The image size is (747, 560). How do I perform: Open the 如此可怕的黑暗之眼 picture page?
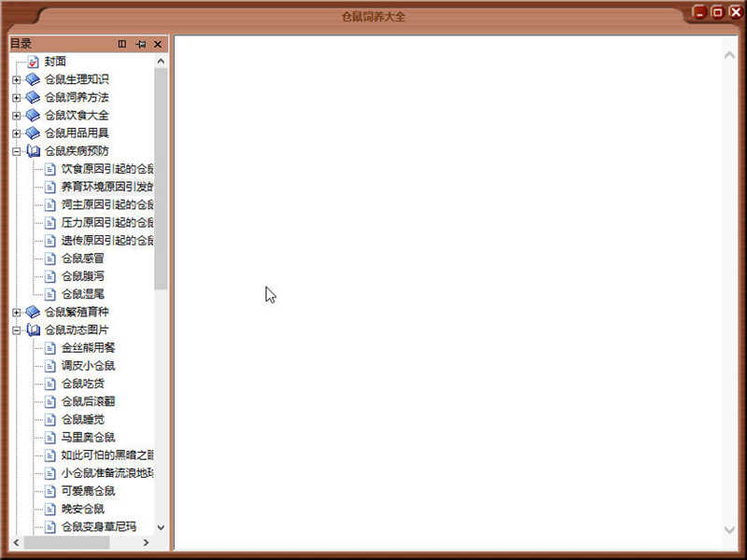[107, 455]
